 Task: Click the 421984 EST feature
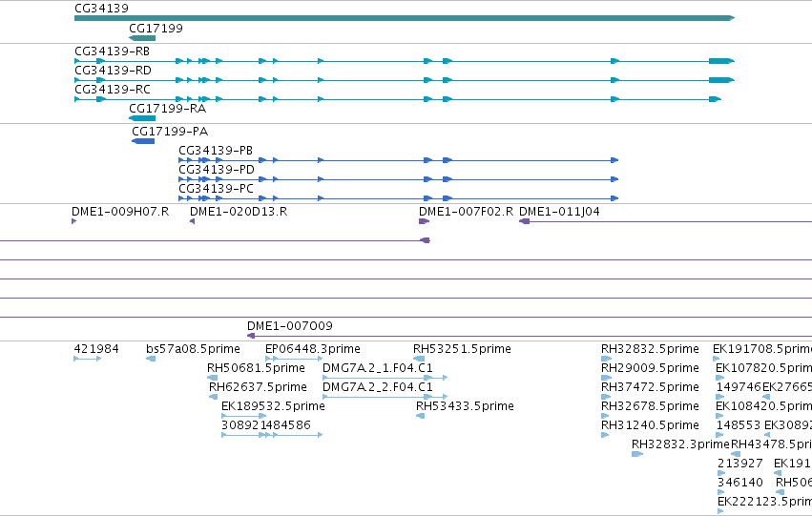[87, 359]
